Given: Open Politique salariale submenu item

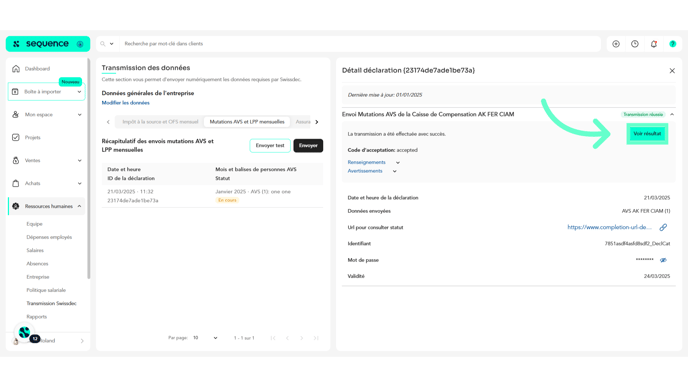Looking at the screenshot, I should [46, 290].
